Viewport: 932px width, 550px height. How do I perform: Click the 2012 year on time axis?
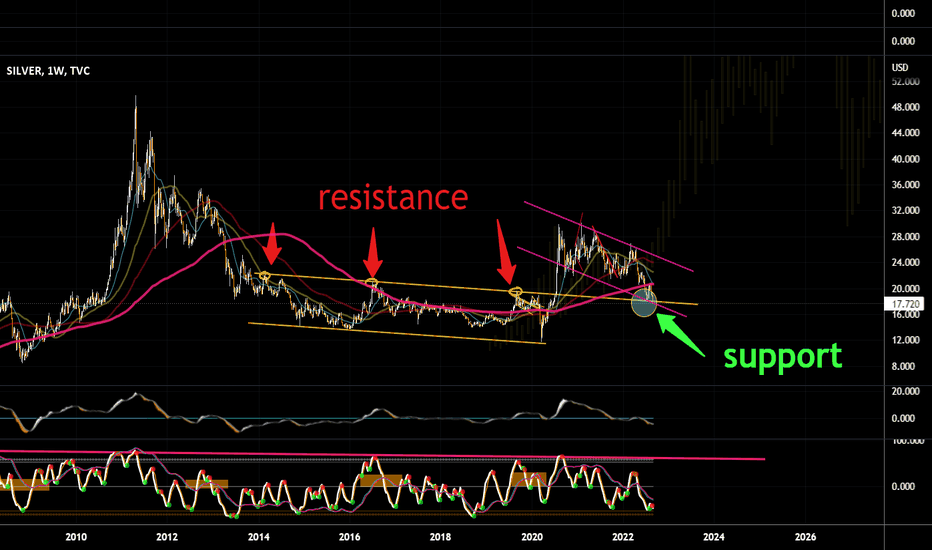click(167, 537)
